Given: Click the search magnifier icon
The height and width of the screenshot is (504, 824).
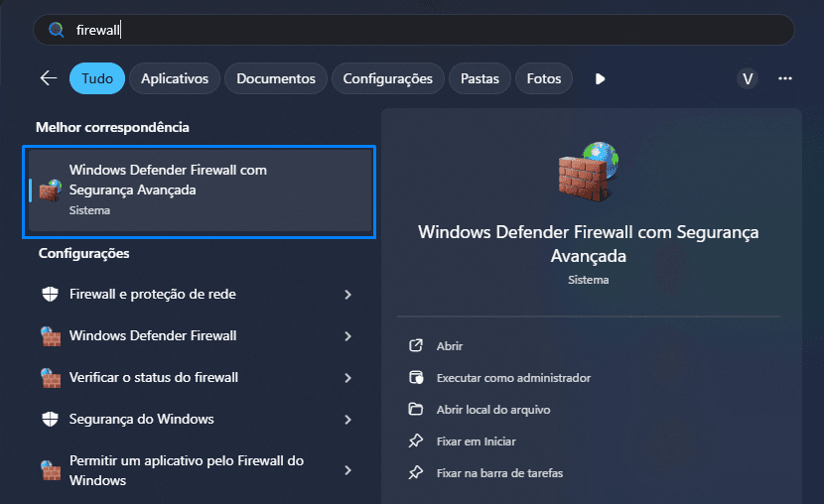Looking at the screenshot, I should tap(57, 30).
